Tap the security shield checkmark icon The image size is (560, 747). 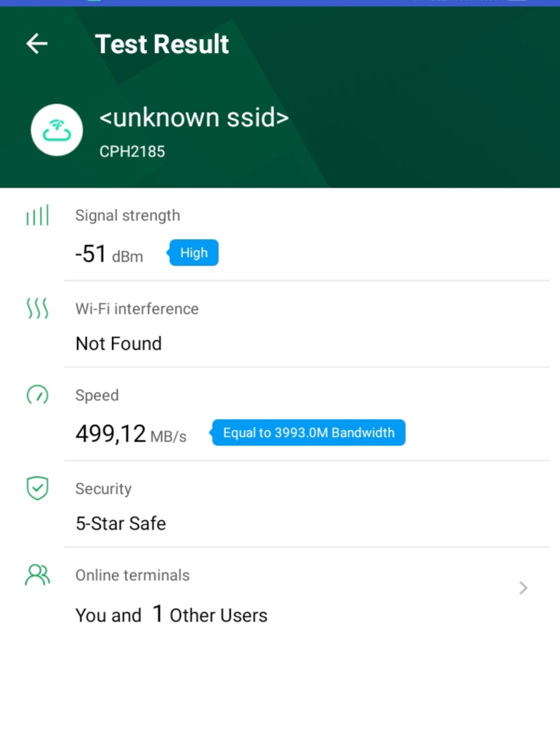coord(37,488)
